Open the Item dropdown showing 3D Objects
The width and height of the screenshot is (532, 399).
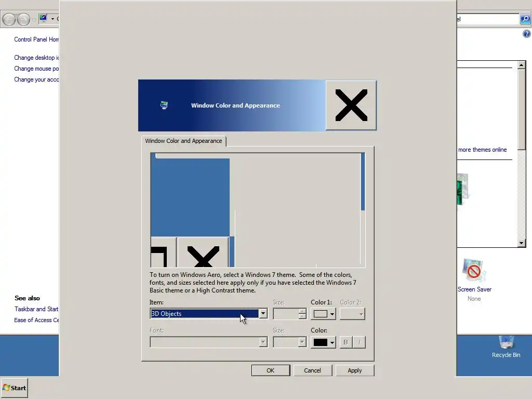(x=209, y=313)
